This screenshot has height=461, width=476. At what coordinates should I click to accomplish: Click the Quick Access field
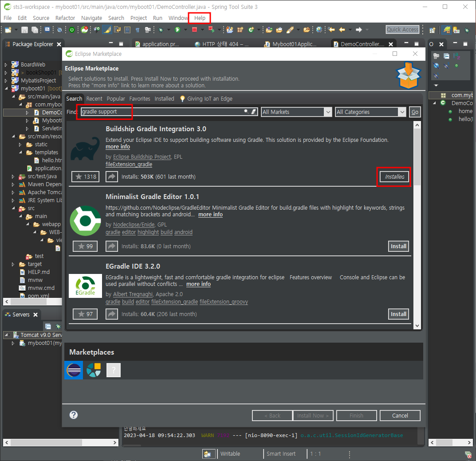[402, 29]
